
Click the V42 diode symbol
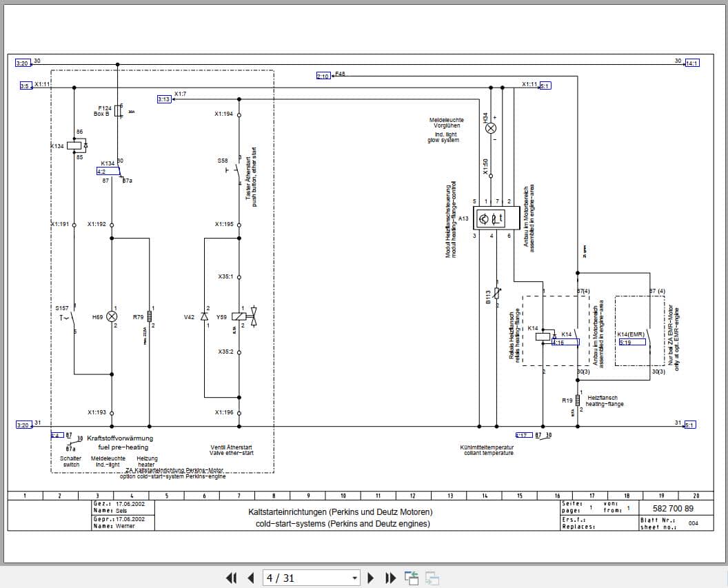tap(204, 316)
